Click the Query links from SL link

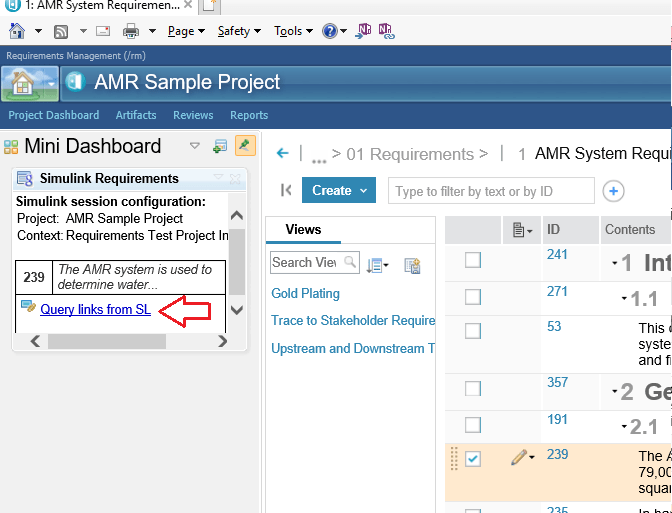[x=95, y=310]
